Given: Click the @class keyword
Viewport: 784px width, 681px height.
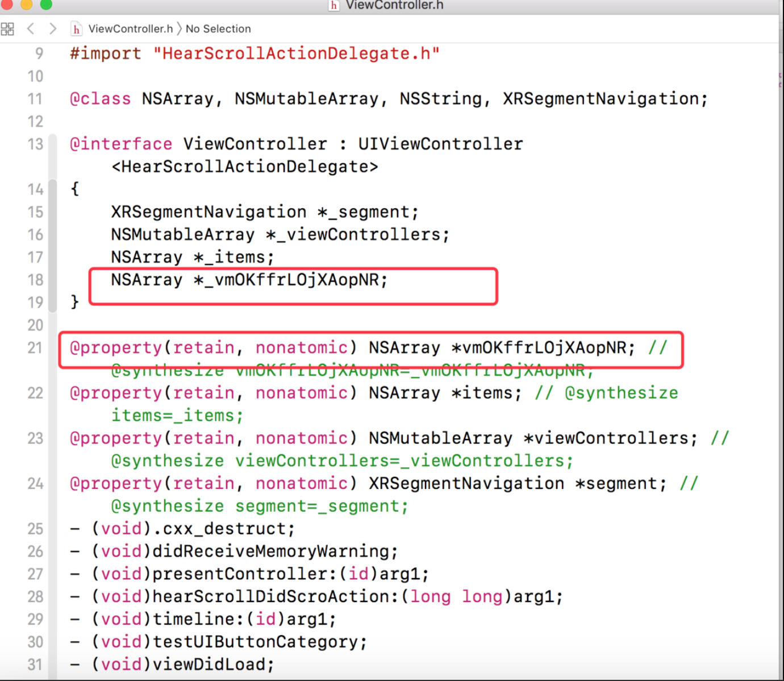Looking at the screenshot, I should pyautogui.click(x=101, y=99).
